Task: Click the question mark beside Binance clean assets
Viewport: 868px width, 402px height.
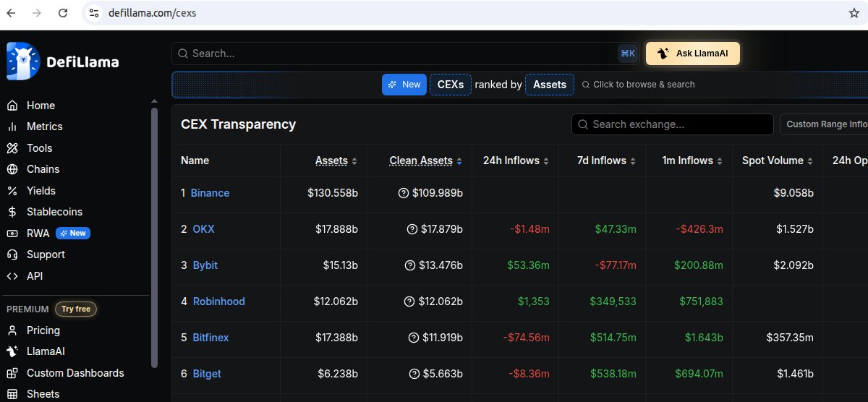Action: 404,193
